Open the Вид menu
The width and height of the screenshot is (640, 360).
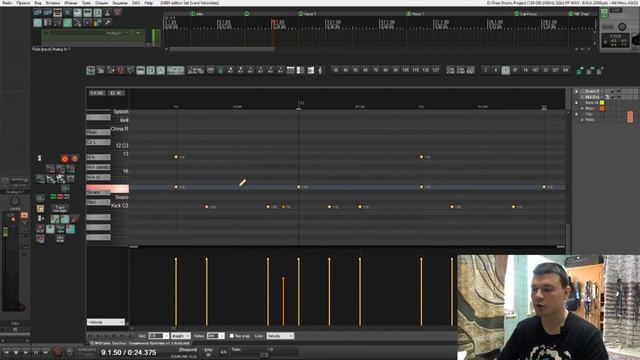[38, 3]
